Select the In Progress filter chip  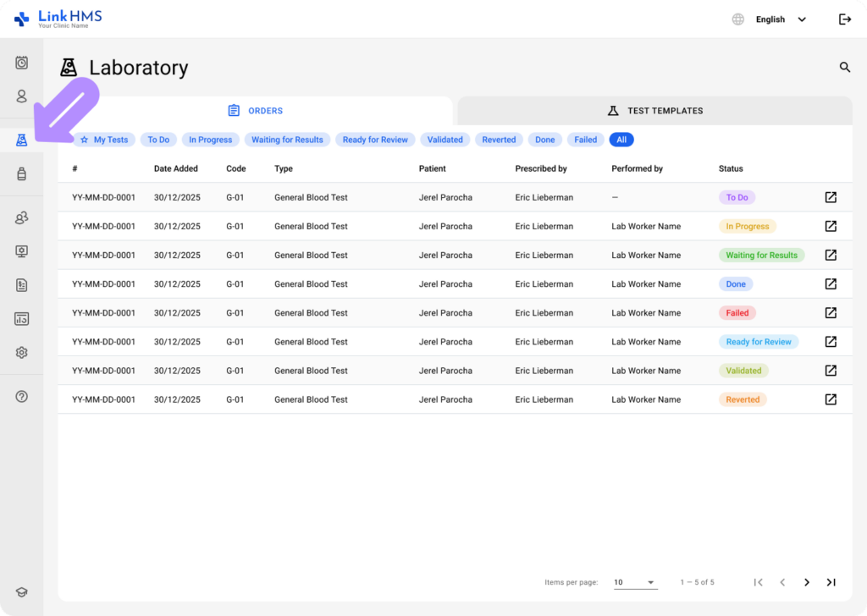[210, 140]
